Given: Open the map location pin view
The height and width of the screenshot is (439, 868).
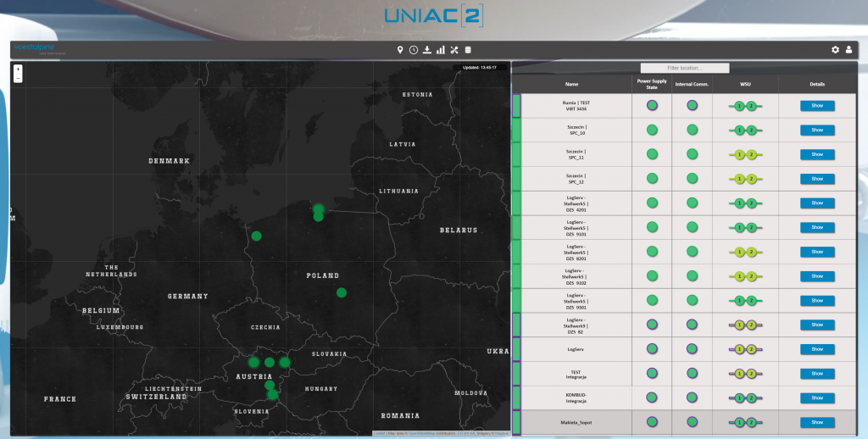Looking at the screenshot, I should click(400, 50).
